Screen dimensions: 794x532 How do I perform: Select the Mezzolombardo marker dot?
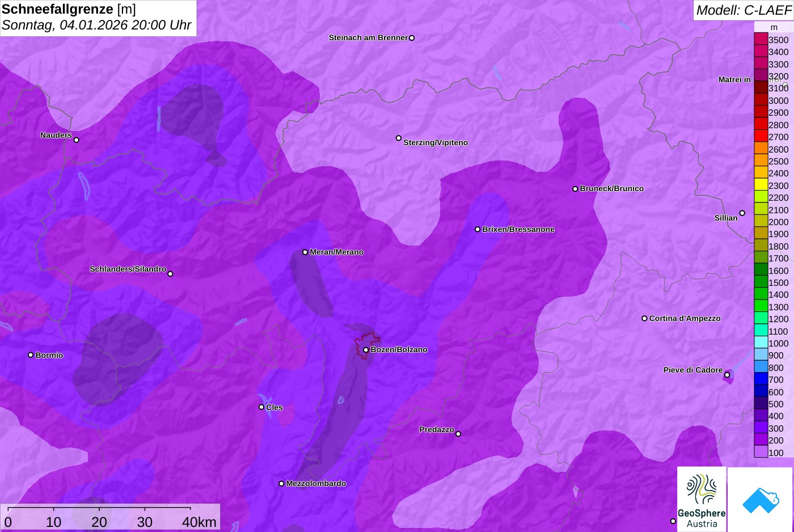(x=281, y=484)
